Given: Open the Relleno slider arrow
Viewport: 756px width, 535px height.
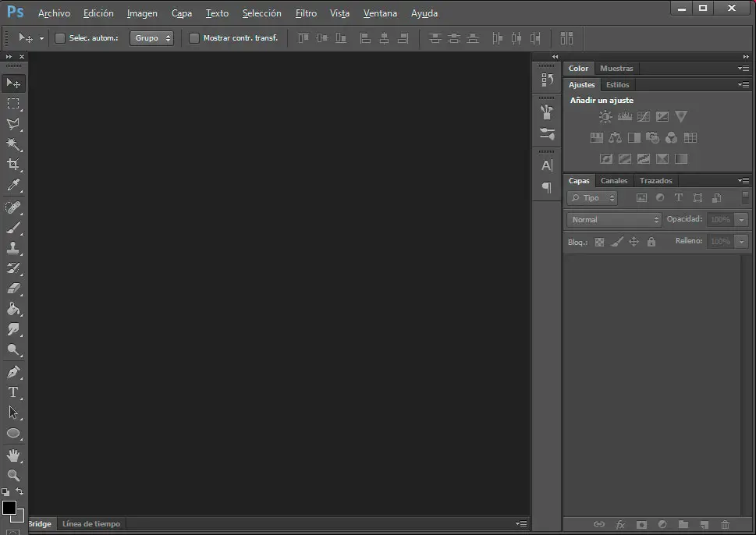Looking at the screenshot, I should tap(741, 242).
